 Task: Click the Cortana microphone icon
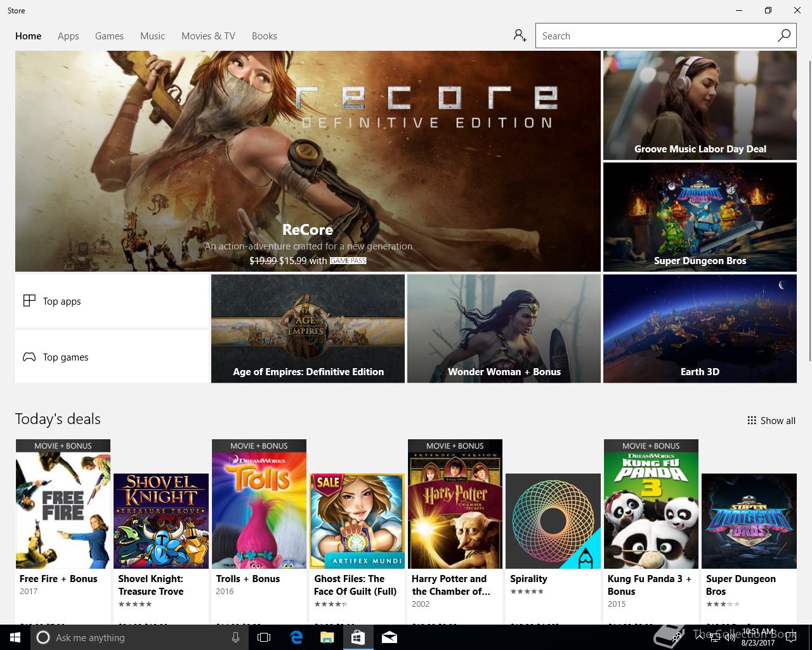235,637
